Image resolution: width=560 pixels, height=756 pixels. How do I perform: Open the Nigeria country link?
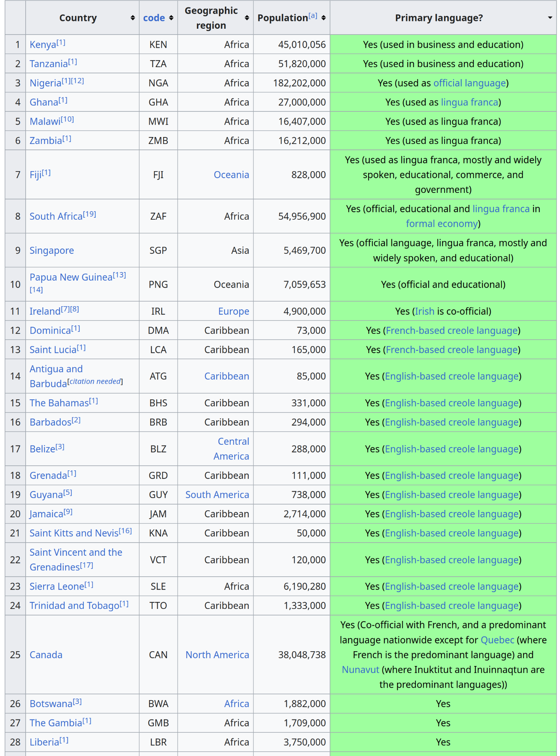coord(45,83)
